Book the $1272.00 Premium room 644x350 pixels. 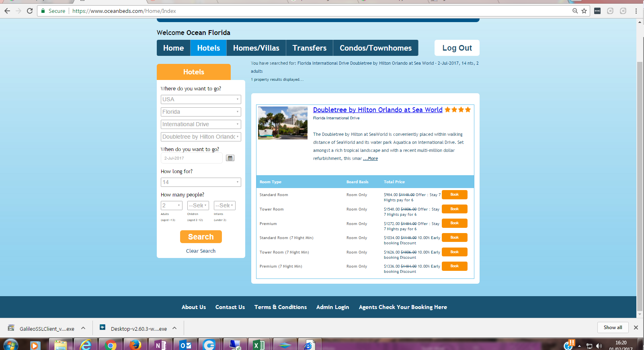[455, 223]
